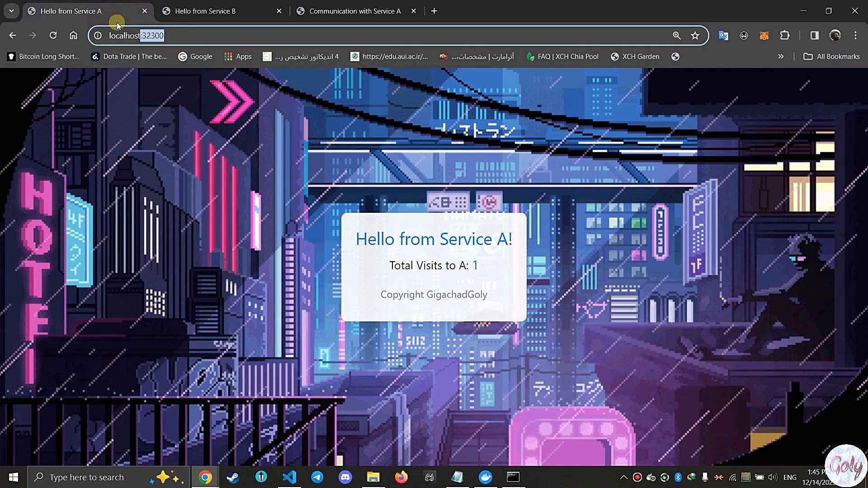Open File Explorer from the taskbar
Screen dimensions: 868x488
click(373, 477)
